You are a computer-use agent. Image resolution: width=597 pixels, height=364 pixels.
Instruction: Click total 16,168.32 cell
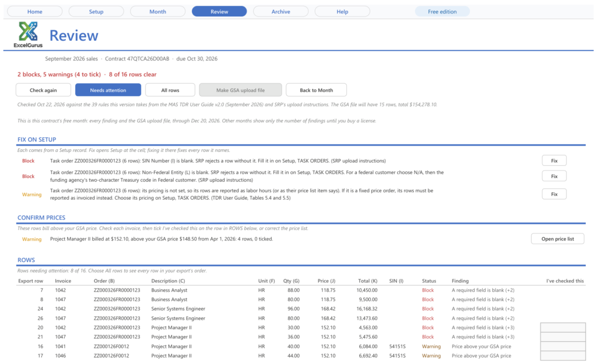click(367, 309)
